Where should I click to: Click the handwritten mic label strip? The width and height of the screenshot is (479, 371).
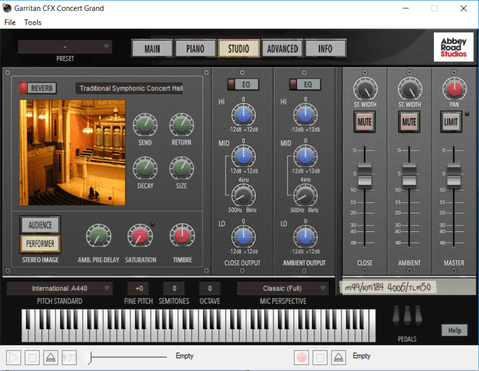(x=387, y=287)
